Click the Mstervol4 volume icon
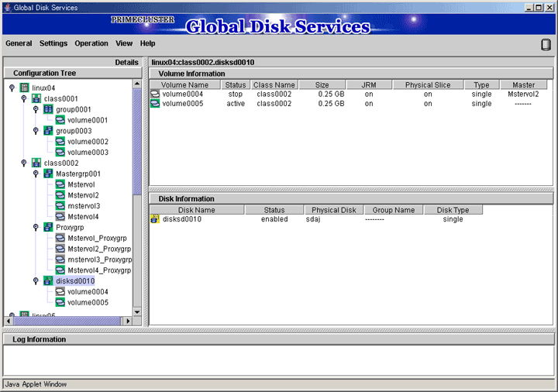The height and width of the screenshot is (392, 558). pos(60,216)
